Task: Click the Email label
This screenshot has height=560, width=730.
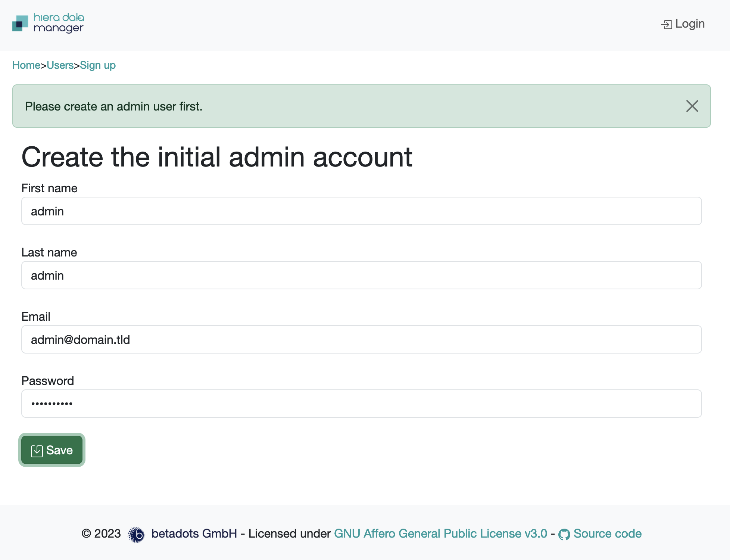Action: [x=36, y=317]
